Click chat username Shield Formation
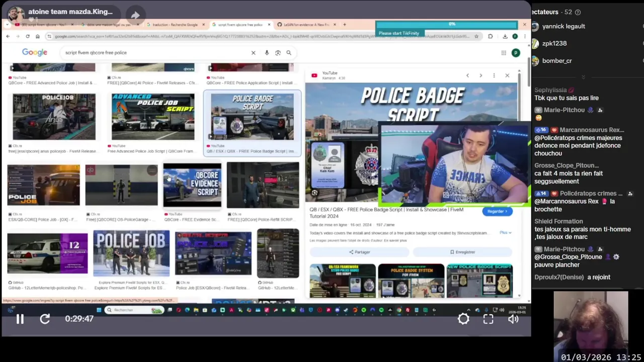 [x=558, y=221]
